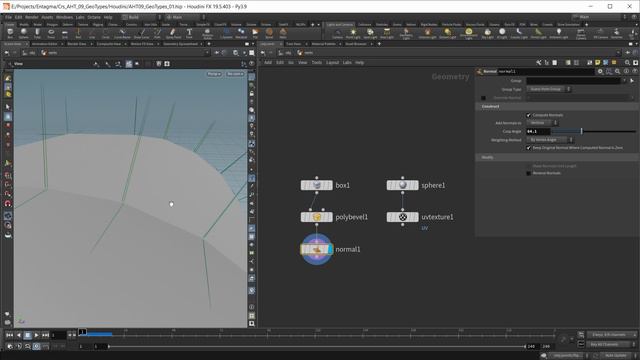Click the Modify section header
This screenshot has height=360, width=640.
(x=557, y=157)
